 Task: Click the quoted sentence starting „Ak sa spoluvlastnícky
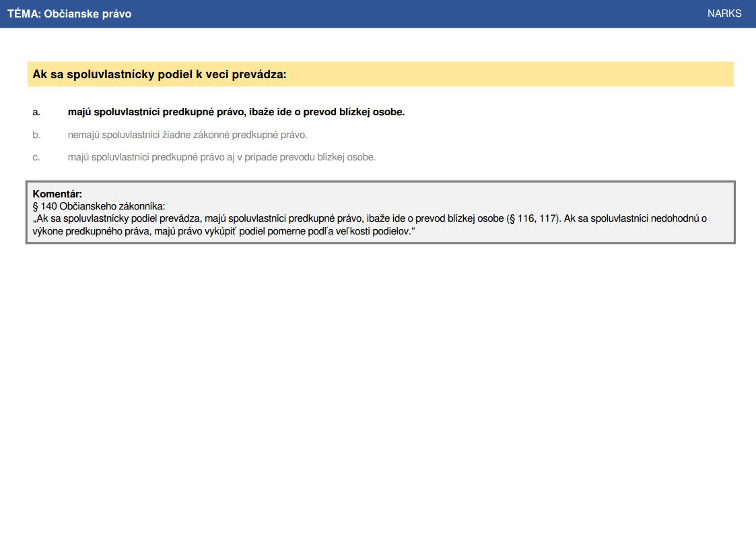pyautogui.click(x=296, y=218)
